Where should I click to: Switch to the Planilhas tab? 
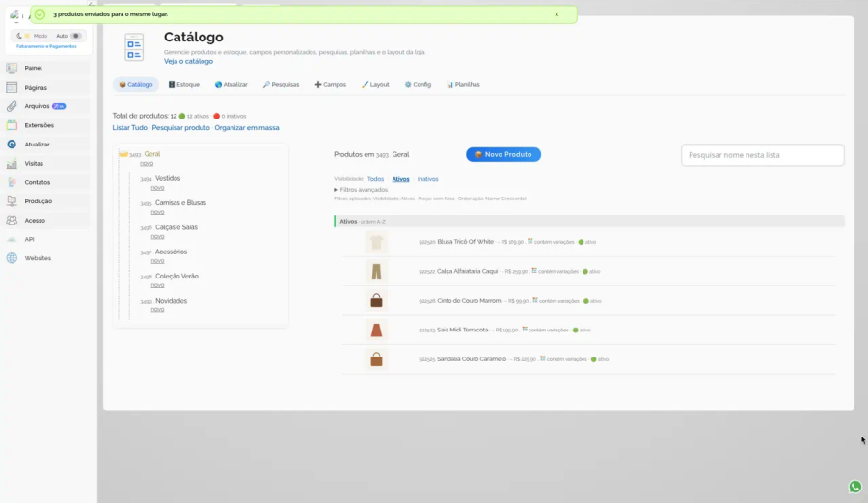(x=463, y=85)
